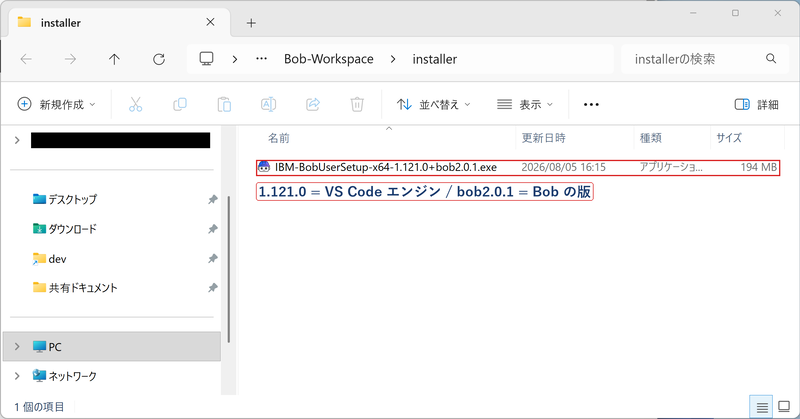Click the pin icon next to dev

[213, 259]
